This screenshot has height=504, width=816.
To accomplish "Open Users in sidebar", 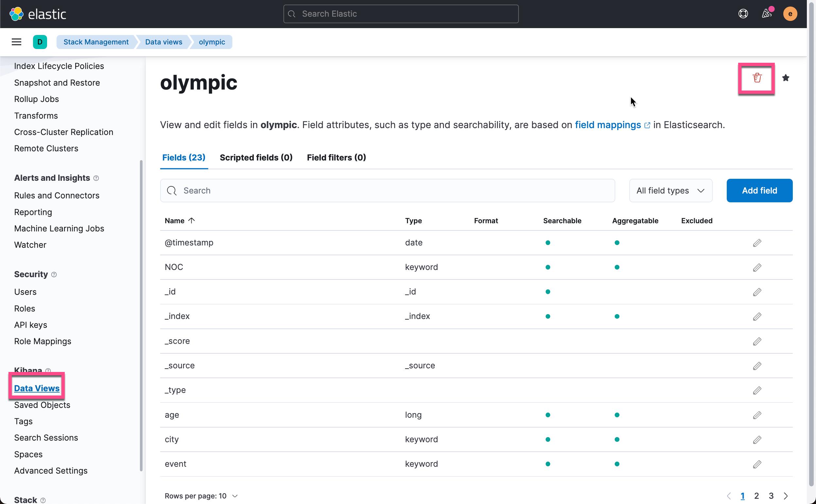I will [x=25, y=292].
